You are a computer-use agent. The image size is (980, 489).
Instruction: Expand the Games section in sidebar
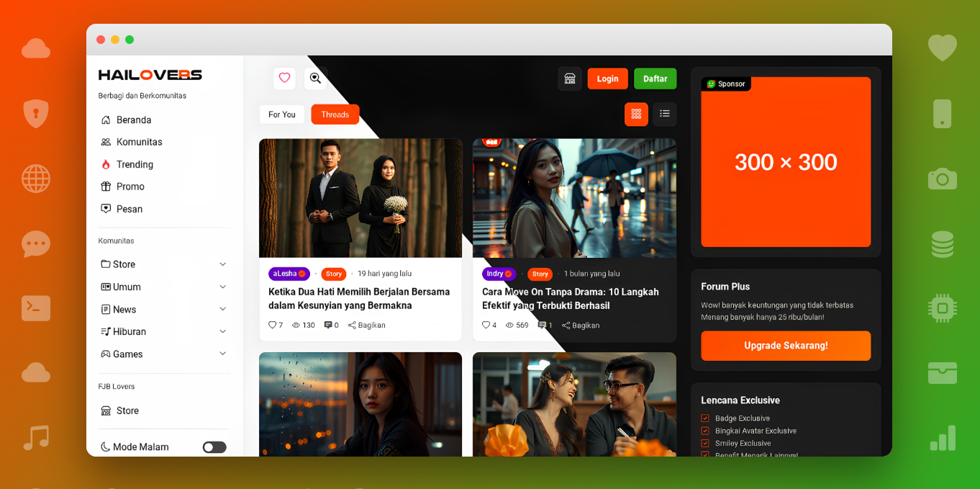click(223, 354)
